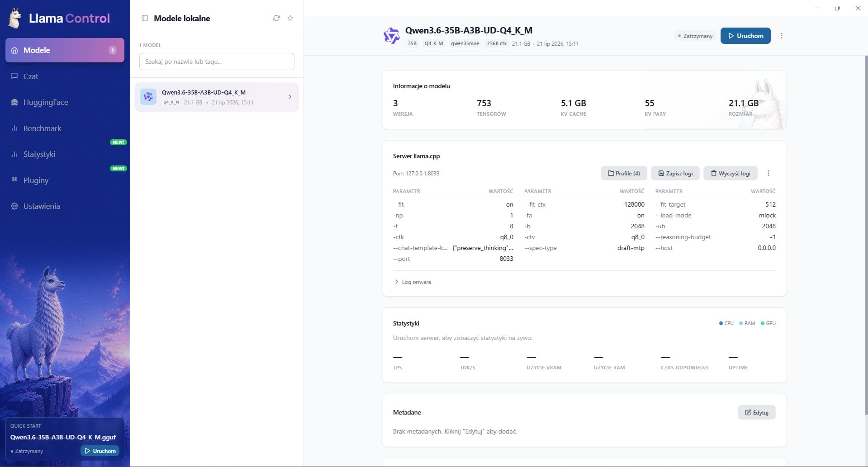Click the Quick Start Zatrzymany status
The height and width of the screenshot is (467, 868).
27,451
